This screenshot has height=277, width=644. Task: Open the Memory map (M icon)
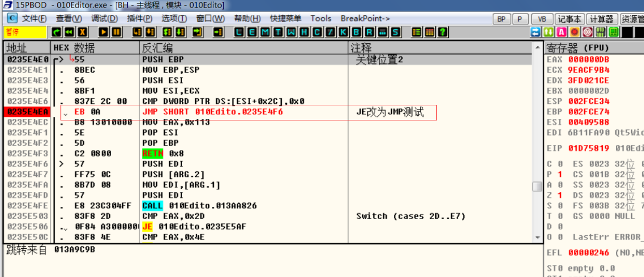(x=266, y=32)
